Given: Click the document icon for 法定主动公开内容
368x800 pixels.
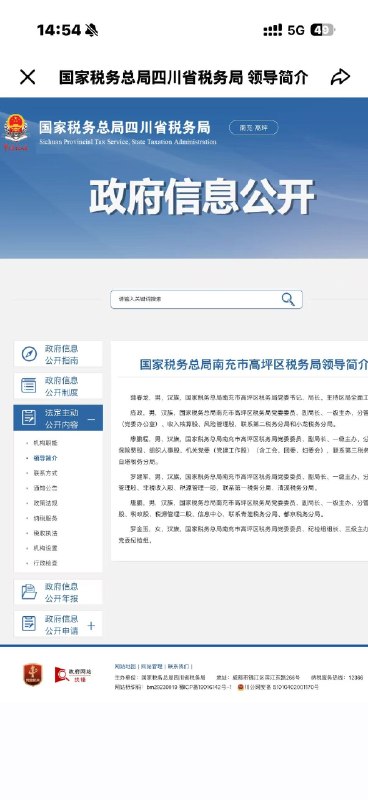Looking at the screenshot, I should (x=29, y=417).
